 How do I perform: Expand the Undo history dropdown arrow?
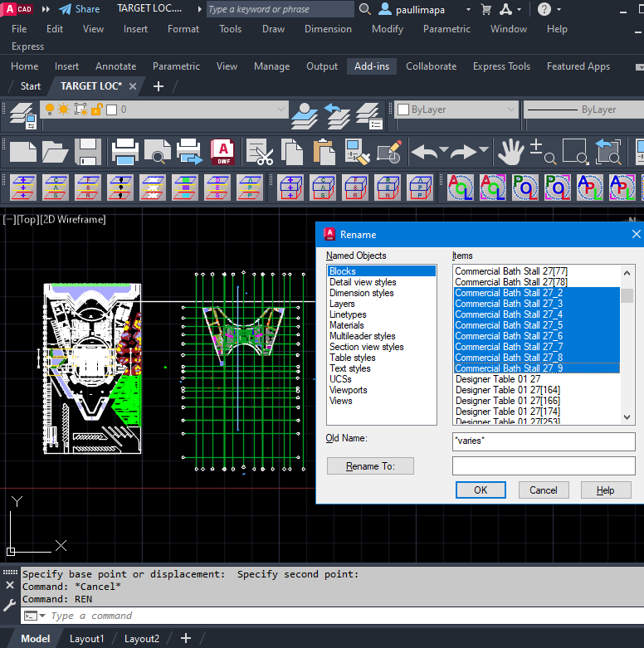[443, 149]
